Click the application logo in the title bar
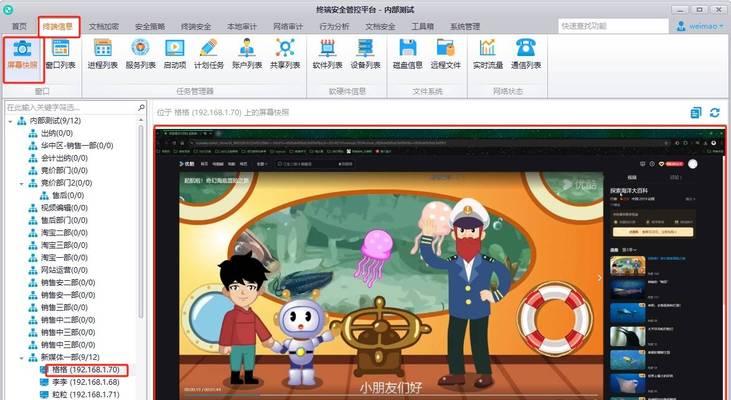Screen dimensions: 731x400 [8, 9]
